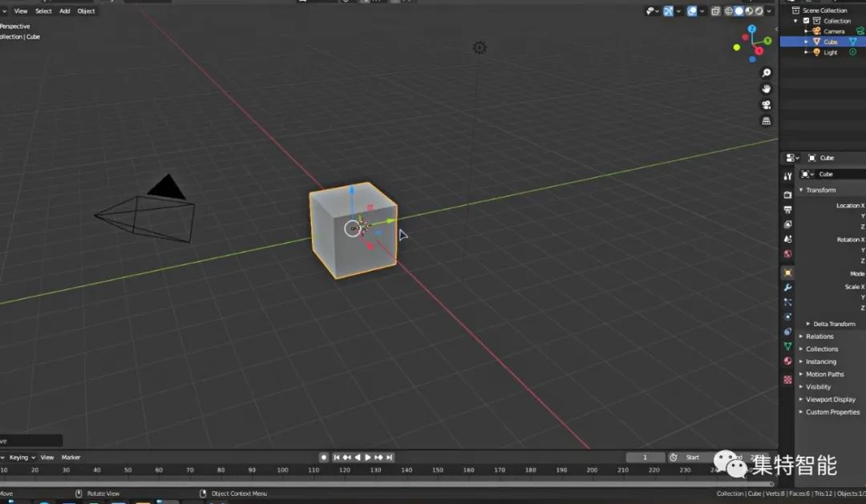
Task: Open the World properties tab
Action: pos(787,254)
